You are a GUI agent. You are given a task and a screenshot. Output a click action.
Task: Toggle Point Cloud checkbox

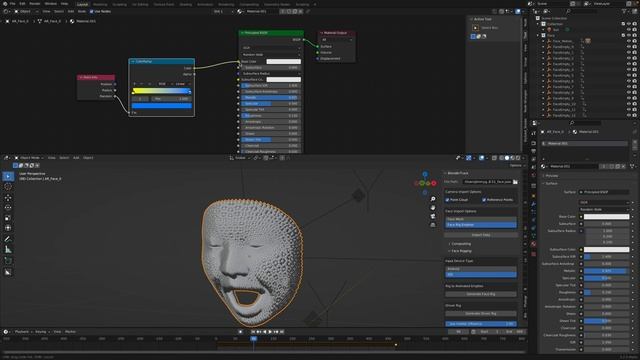tap(447, 200)
